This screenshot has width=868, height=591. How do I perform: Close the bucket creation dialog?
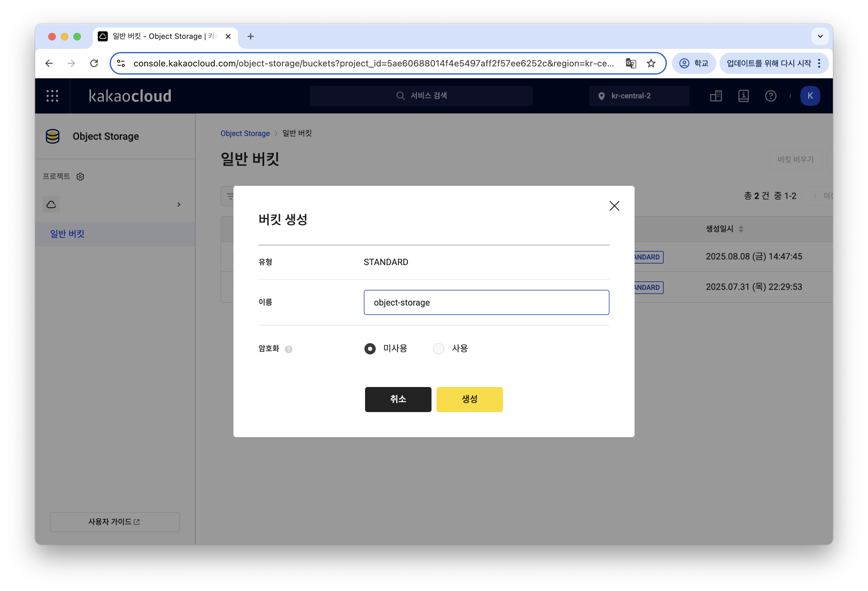pos(614,206)
